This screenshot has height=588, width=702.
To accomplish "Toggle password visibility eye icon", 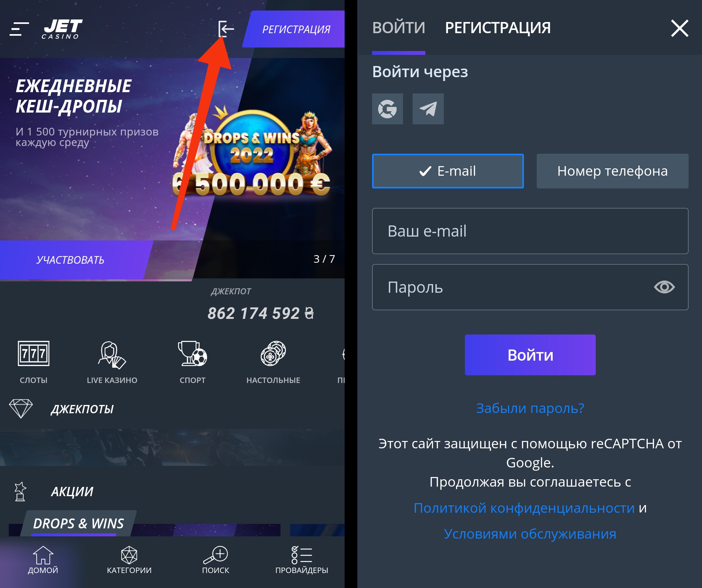I will [664, 287].
